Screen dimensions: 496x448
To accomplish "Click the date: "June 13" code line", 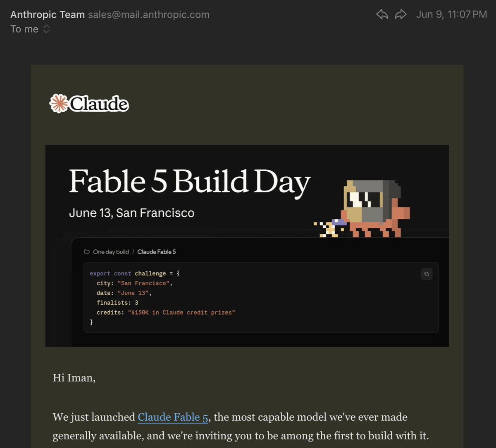I will [x=124, y=293].
